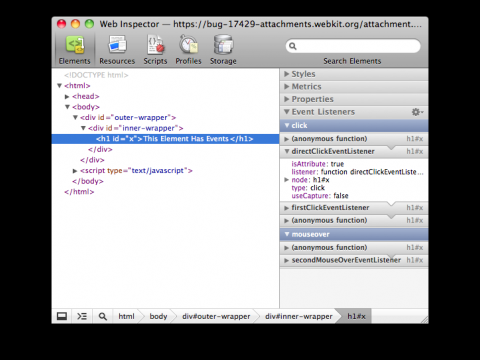Expand the script text/javascript node

pos(75,171)
